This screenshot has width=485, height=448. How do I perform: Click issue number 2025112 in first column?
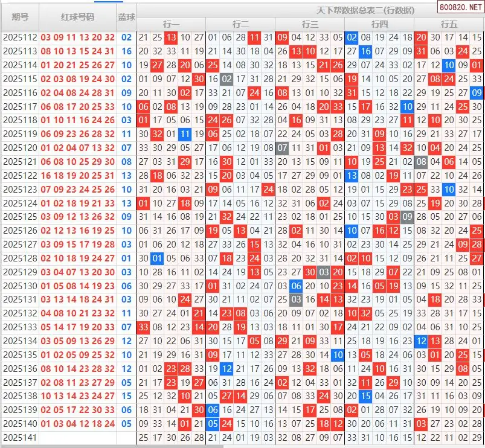(20, 37)
